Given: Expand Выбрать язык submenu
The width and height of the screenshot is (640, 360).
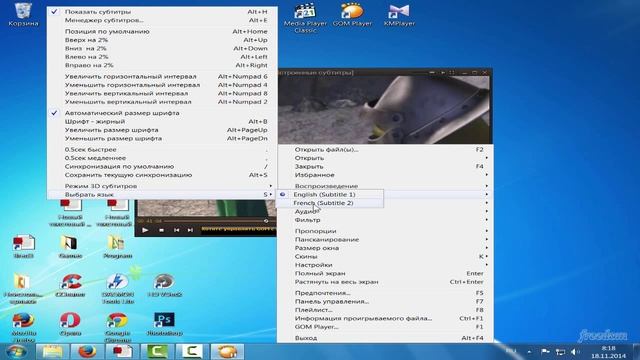Looking at the screenshot, I should 162,194.
